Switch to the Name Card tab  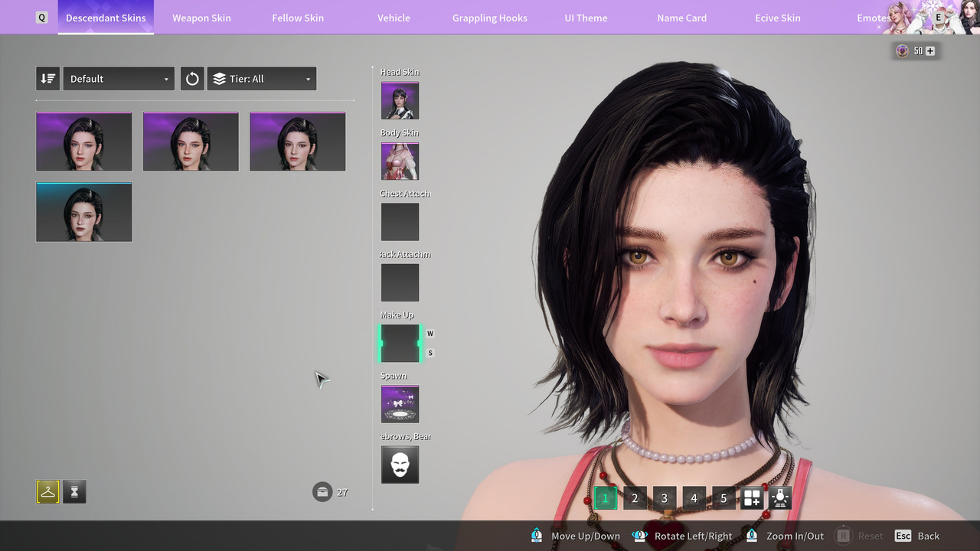point(681,18)
